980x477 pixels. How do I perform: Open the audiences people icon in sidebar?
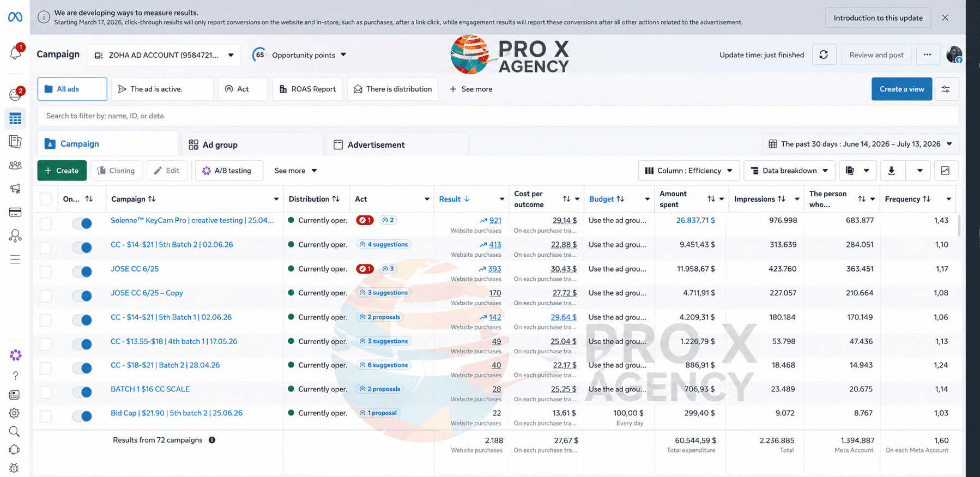(x=15, y=165)
